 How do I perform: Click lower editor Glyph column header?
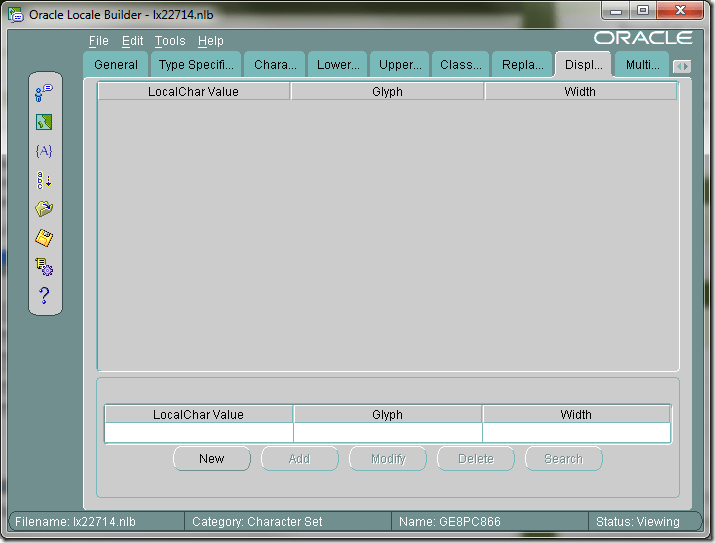pyautogui.click(x=388, y=414)
